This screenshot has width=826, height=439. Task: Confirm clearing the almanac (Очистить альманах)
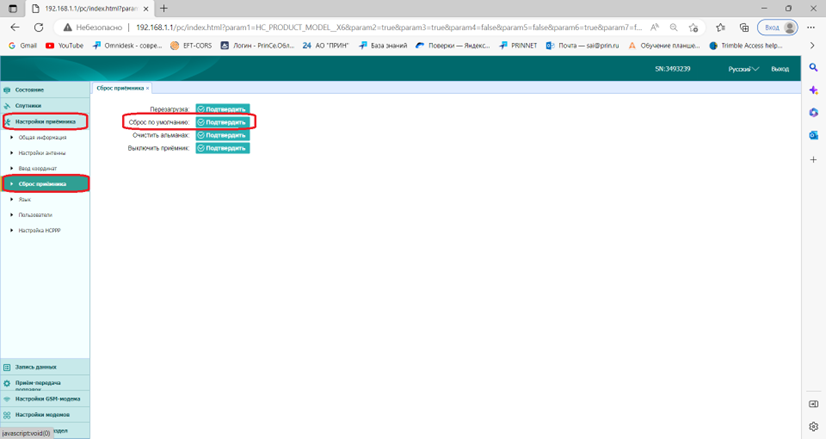(222, 135)
